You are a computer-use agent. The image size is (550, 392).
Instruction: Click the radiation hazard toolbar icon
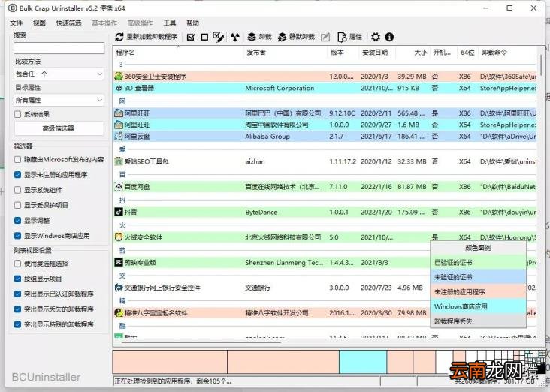point(235,37)
